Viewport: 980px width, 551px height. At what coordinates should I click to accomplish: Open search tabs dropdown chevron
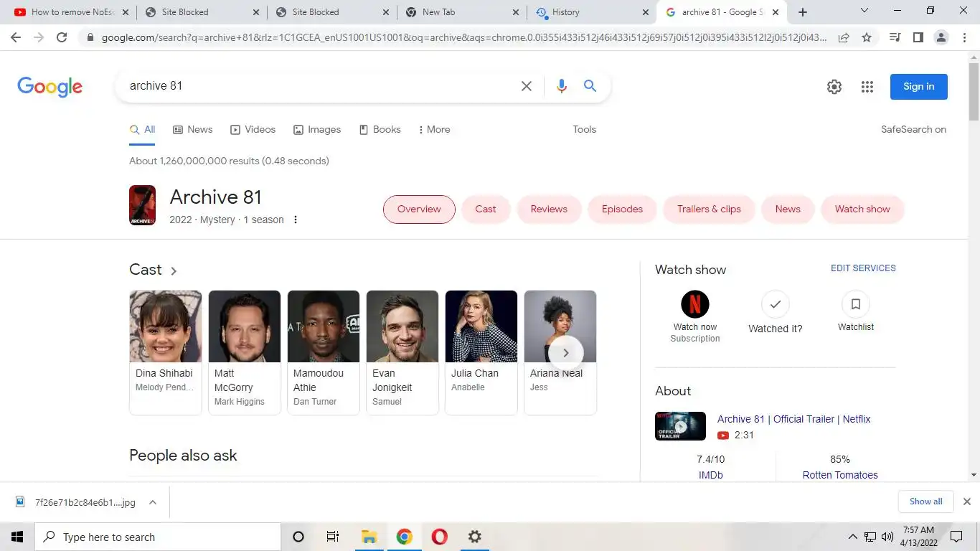point(864,11)
